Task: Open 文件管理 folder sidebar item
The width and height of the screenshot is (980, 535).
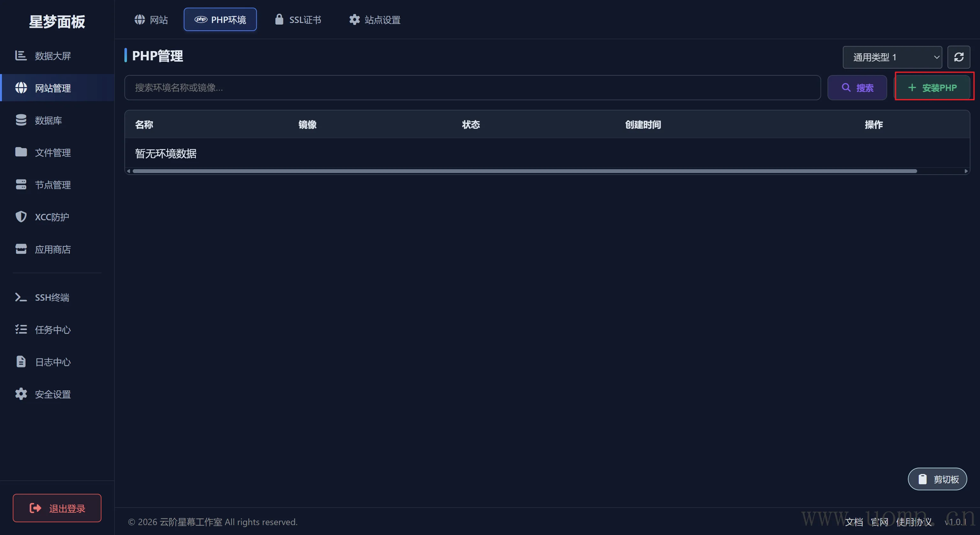Action: [x=53, y=153]
